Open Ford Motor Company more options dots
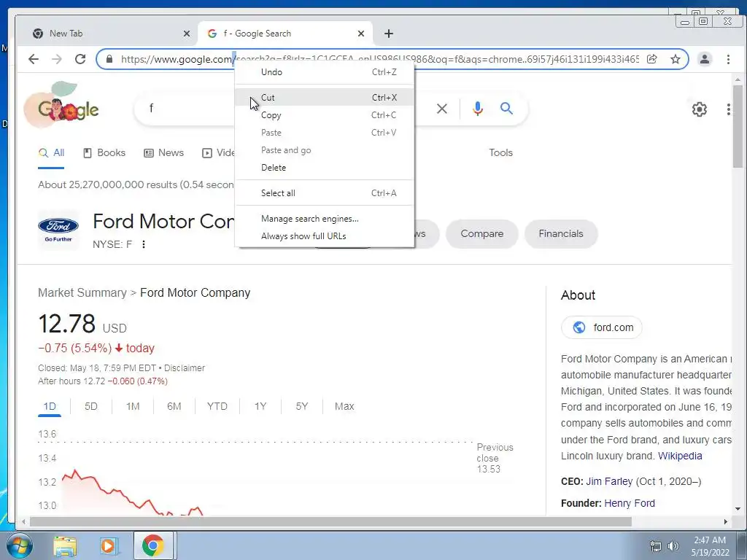 [144, 244]
